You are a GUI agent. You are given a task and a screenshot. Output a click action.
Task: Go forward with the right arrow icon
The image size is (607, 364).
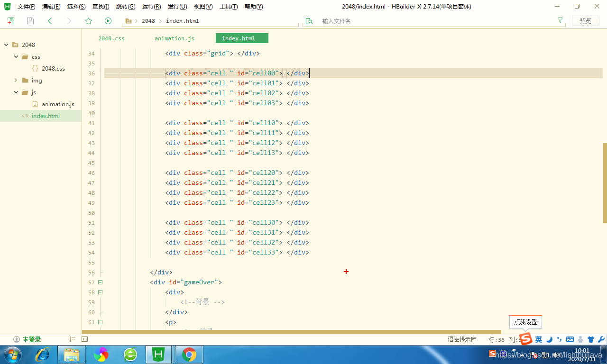(69, 21)
